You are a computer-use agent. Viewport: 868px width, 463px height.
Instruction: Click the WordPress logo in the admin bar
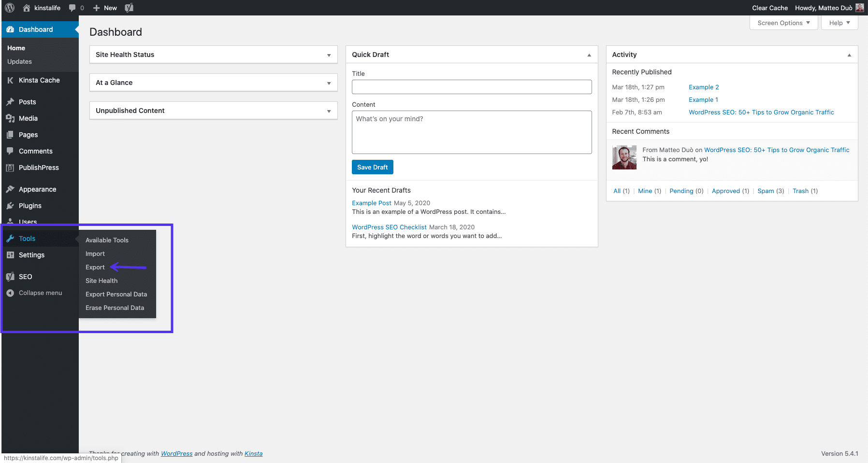9,8
